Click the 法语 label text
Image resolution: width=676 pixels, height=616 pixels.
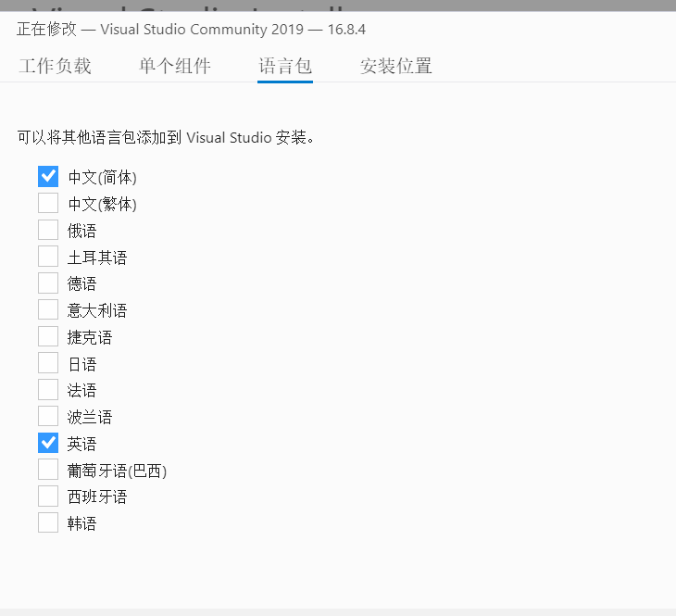(81, 391)
